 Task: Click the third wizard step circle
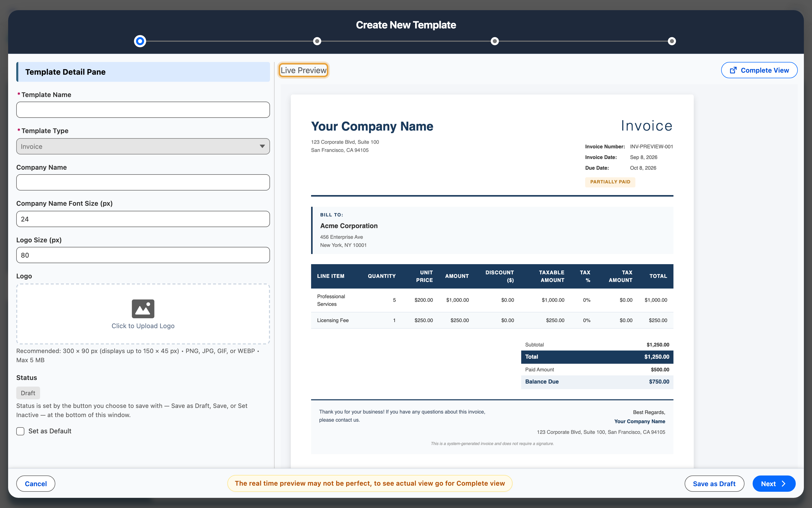point(495,41)
